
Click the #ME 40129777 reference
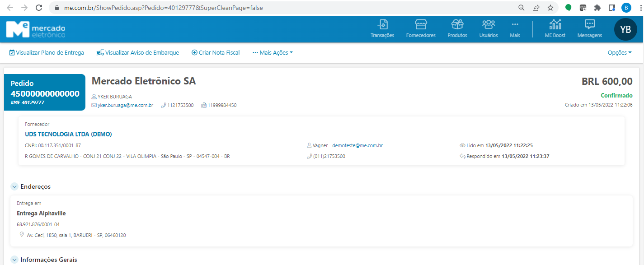(x=28, y=102)
